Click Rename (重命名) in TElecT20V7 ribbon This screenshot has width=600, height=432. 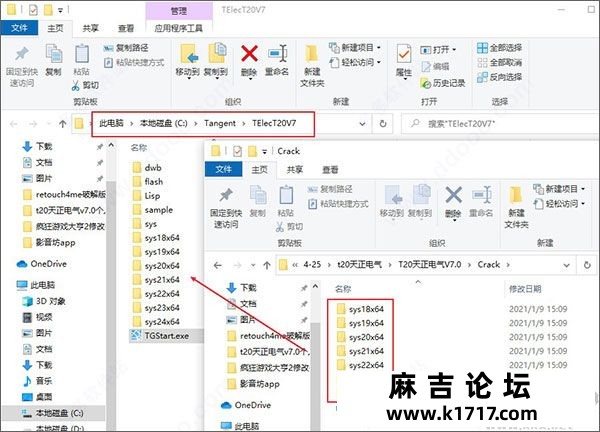click(277, 60)
